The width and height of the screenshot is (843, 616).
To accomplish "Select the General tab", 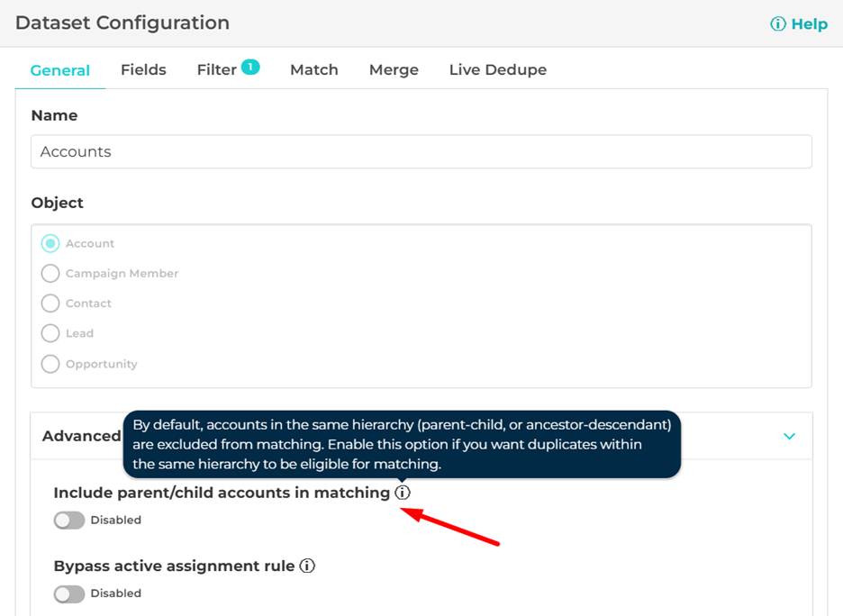I will tap(59, 69).
